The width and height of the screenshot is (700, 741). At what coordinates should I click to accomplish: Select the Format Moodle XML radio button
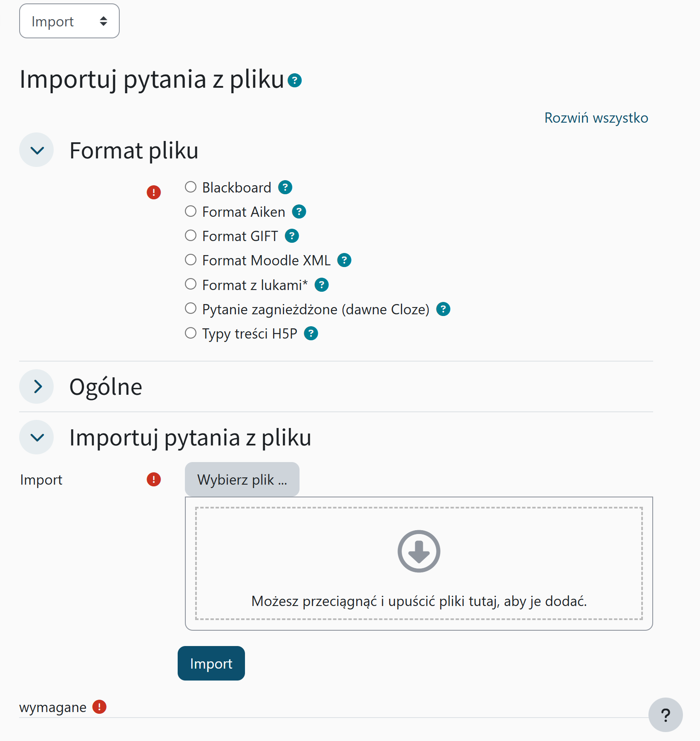click(190, 259)
